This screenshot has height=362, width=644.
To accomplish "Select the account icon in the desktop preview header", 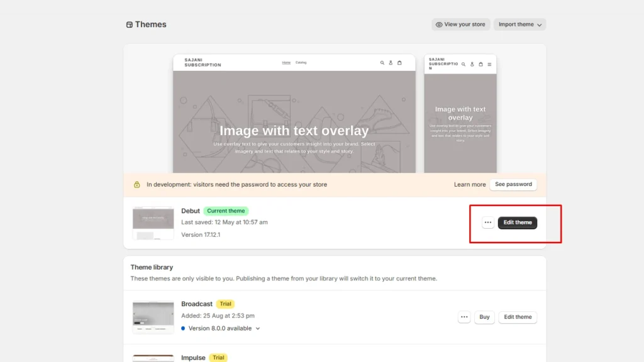I will [x=391, y=63].
